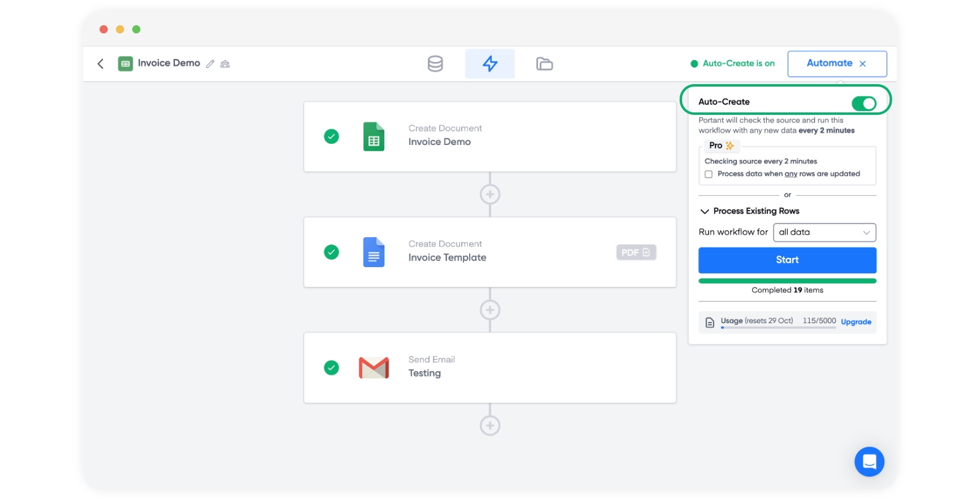
Task: Open the 'all data' dropdown
Action: click(x=824, y=232)
